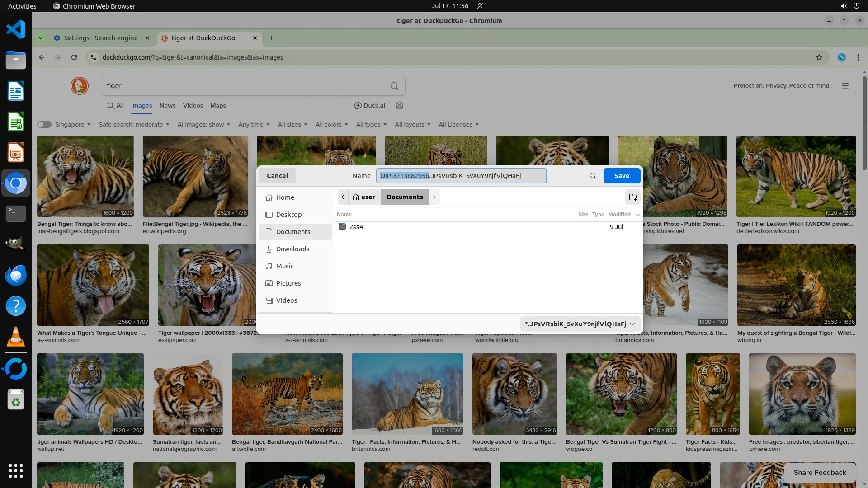The height and width of the screenshot is (488, 868).
Task: Open the 2ss4 folder
Action: [356, 227]
